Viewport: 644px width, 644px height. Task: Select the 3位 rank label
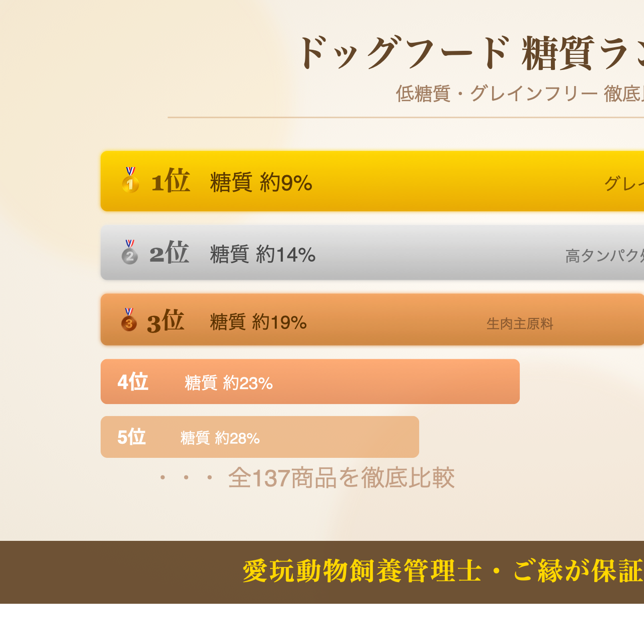click(x=166, y=321)
